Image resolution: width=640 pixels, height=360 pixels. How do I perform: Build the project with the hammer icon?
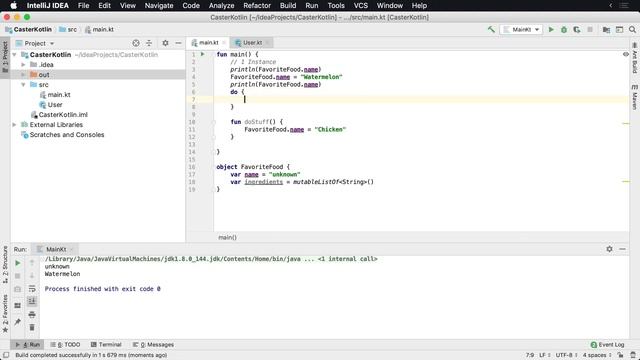(491, 29)
